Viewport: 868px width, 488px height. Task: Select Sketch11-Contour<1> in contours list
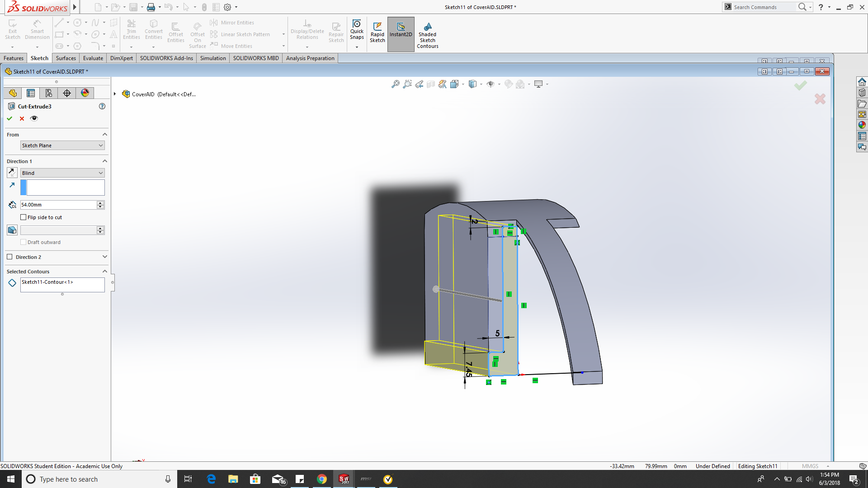tap(47, 282)
